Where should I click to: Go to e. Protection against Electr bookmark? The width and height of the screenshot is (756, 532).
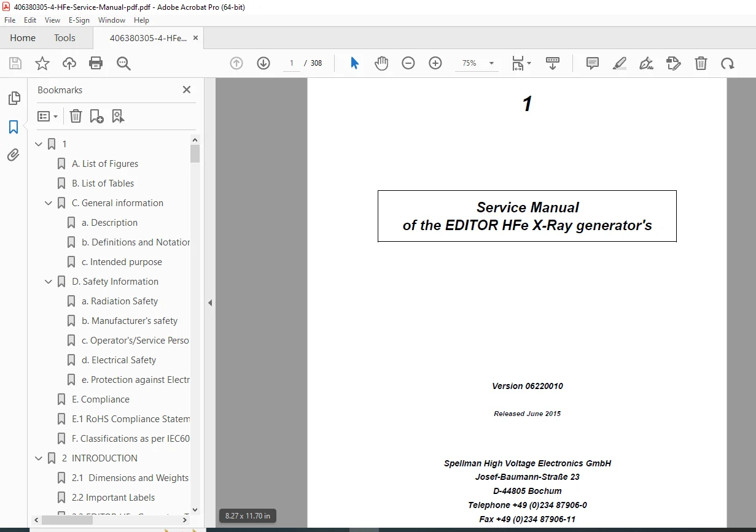pyautogui.click(x=136, y=380)
